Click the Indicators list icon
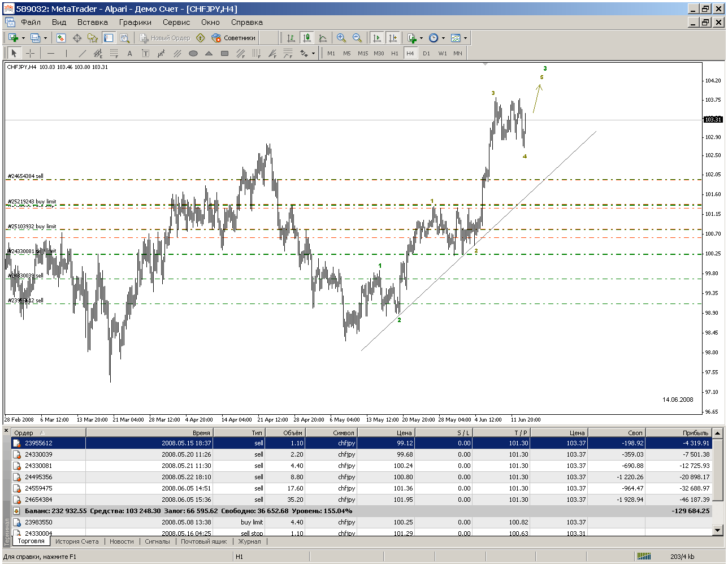The width and height of the screenshot is (728, 564). pyautogui.click(x=412, y=38)
